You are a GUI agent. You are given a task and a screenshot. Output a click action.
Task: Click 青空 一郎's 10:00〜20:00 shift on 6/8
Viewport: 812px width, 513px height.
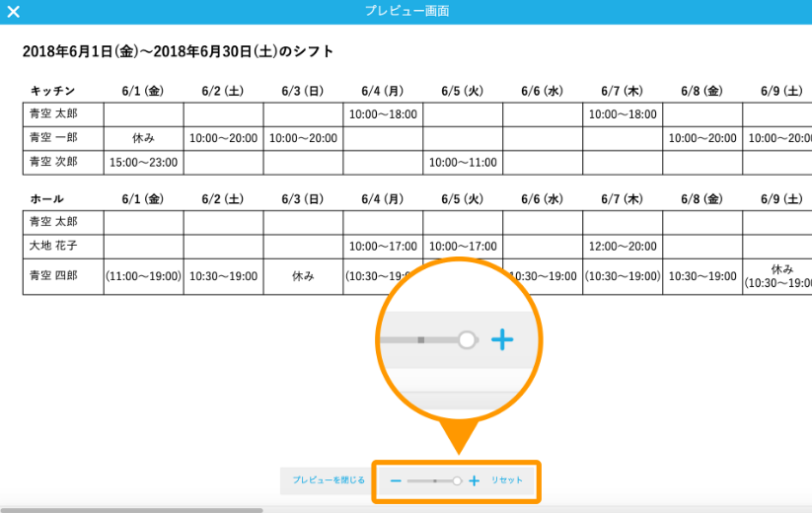[x=702, y=138]
